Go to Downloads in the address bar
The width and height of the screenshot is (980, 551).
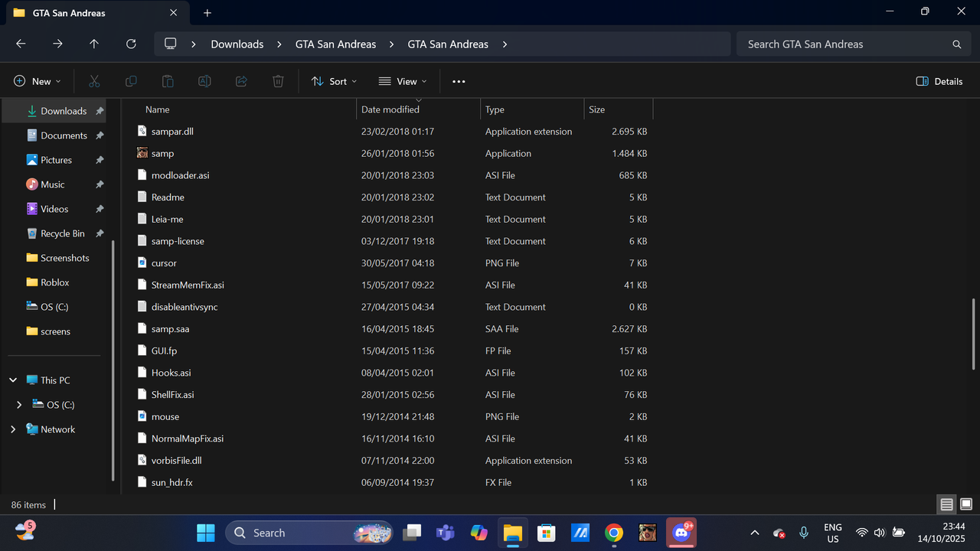tap(237, 44)
